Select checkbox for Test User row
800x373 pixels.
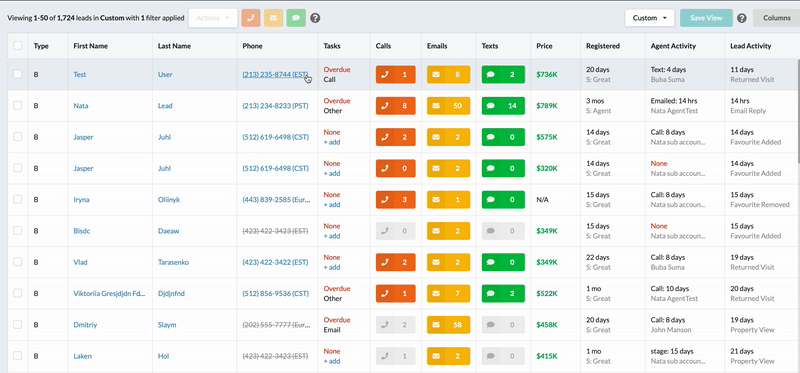click(18, 74)
